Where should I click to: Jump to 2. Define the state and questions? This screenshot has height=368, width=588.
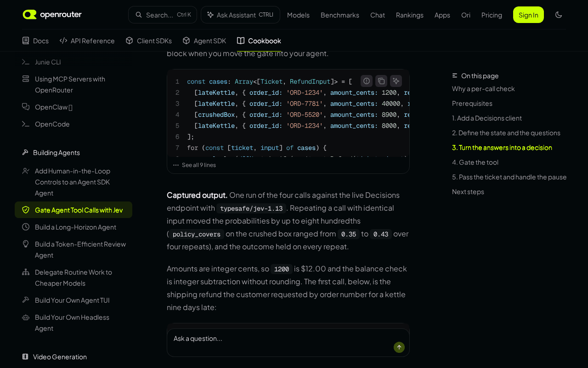(x=506, y=132)
